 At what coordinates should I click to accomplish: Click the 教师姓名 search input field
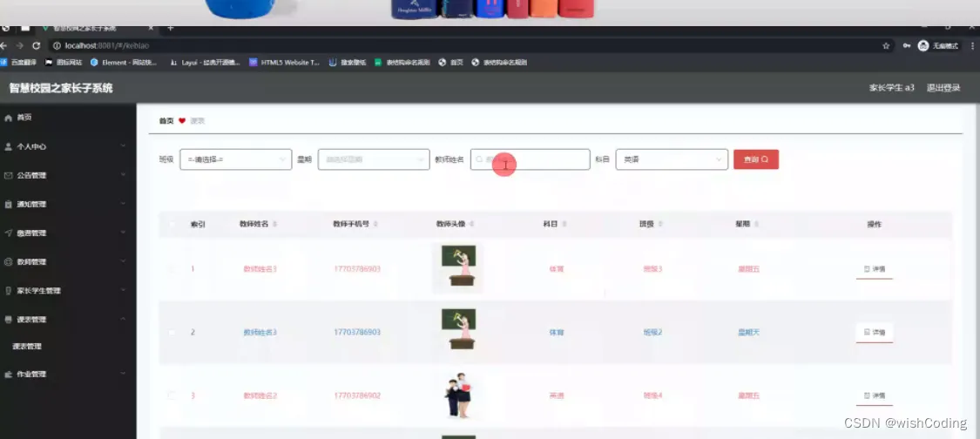click(530, 159)
